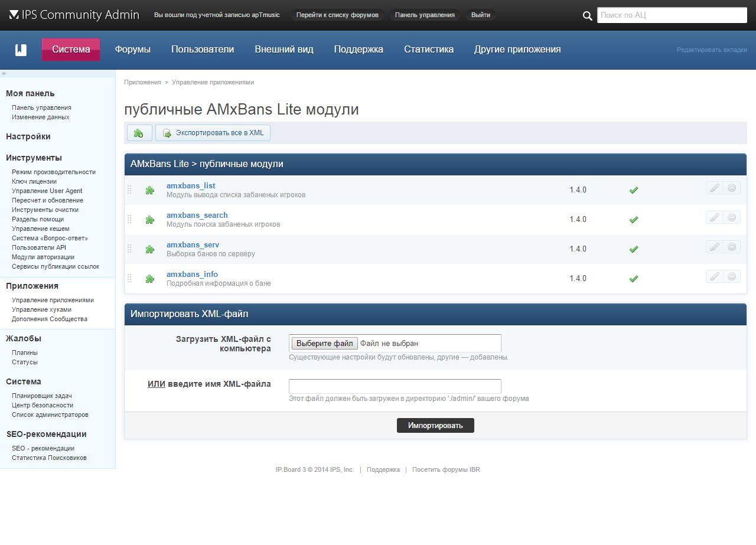Expand the Настройки sidebar section
756x545 pixels.
(28, 136)
